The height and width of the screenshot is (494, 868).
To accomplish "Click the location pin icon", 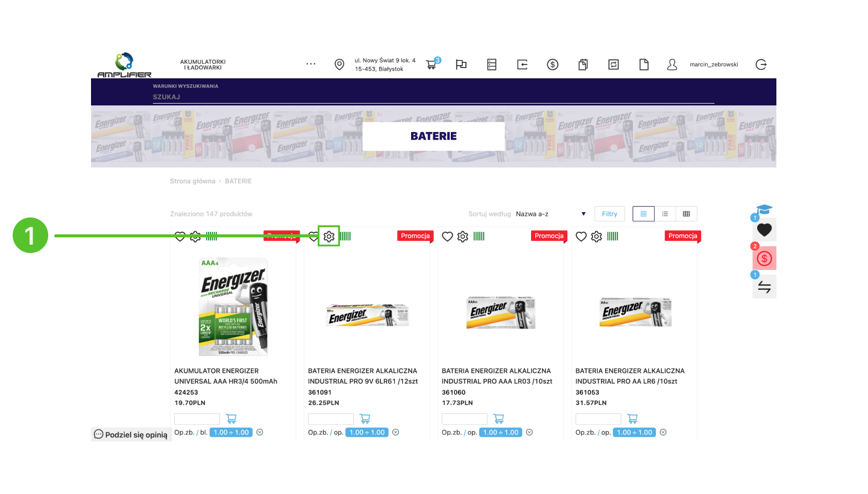I will pyautogui.click(x=339, y=64).
